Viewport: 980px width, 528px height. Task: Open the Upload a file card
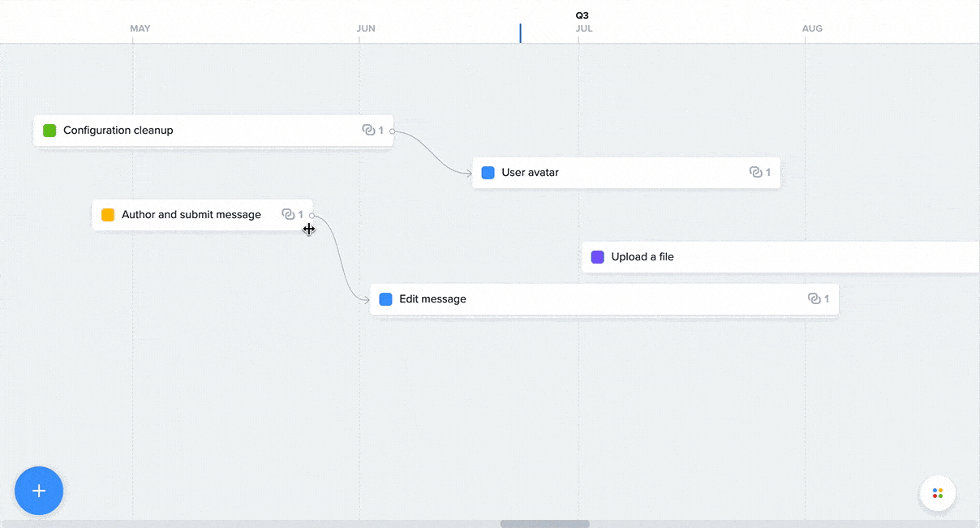coord(780,257)
